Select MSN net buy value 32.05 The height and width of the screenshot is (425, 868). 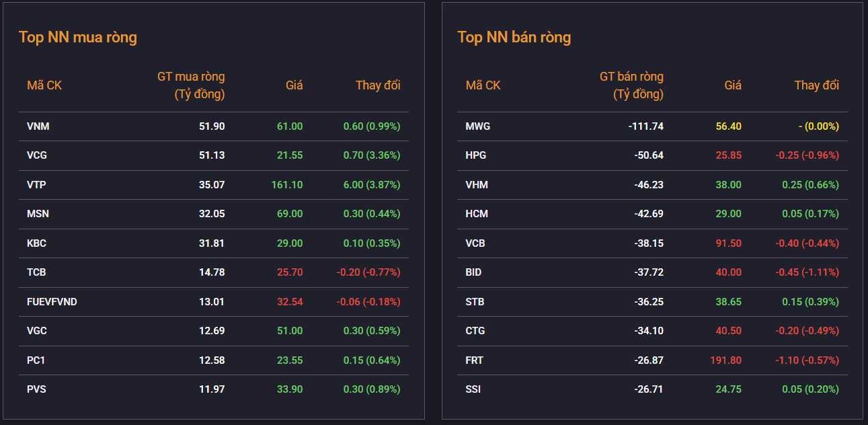212,214
